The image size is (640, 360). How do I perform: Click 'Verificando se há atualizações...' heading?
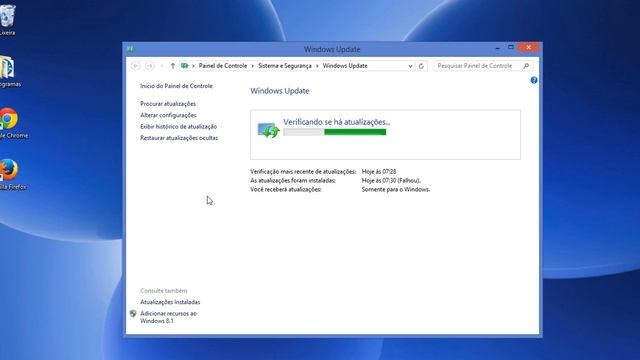(x=337, y=122)
